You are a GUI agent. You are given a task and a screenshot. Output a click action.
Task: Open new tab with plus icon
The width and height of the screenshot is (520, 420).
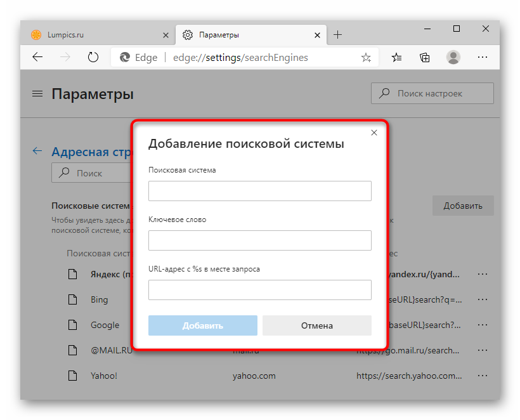(x=337, y=34)
